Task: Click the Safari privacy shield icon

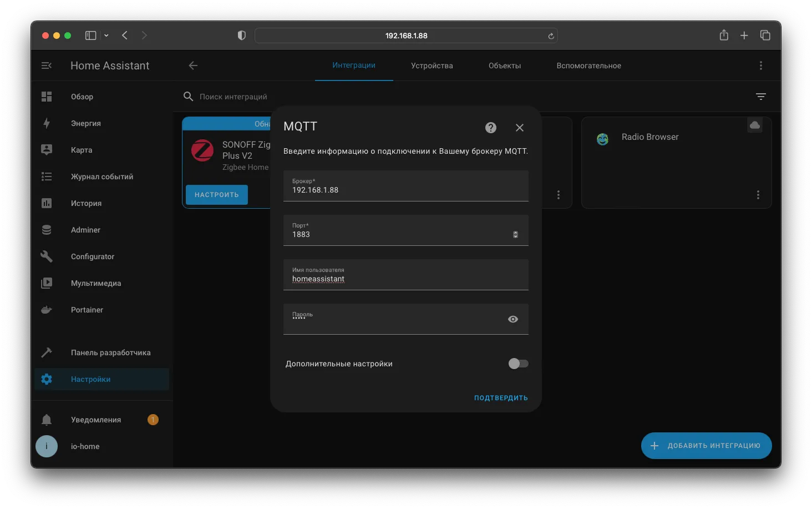Action: pyautogui.click(x=242, y=36)
